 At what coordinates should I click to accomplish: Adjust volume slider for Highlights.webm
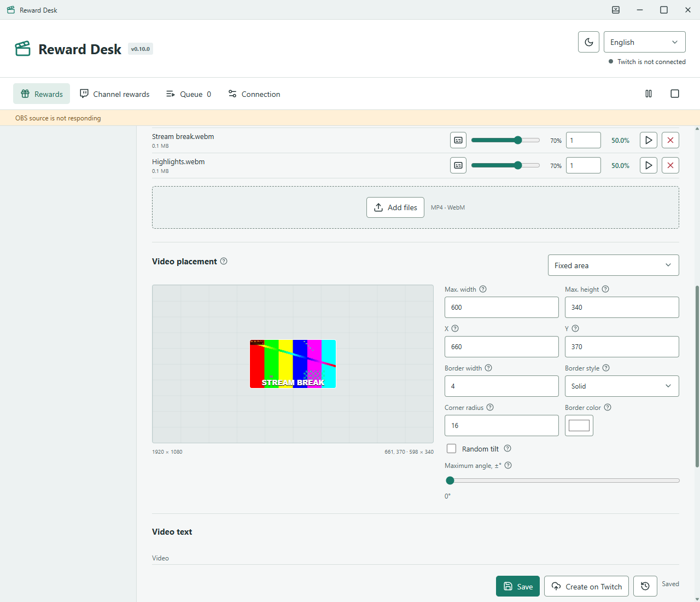(505, 165)
